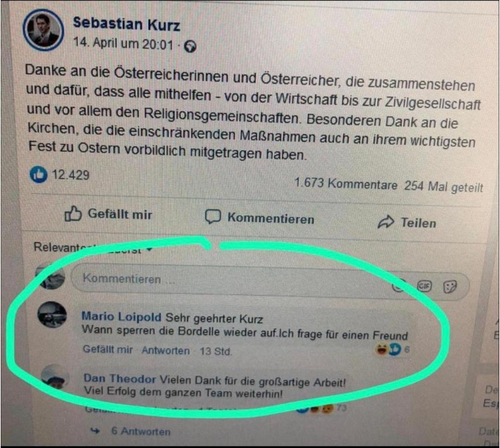Image resolution: width=500 pixels, height=448 pixels.
Task: View the 1.673 Kommentare count
Action: (346, 184)
